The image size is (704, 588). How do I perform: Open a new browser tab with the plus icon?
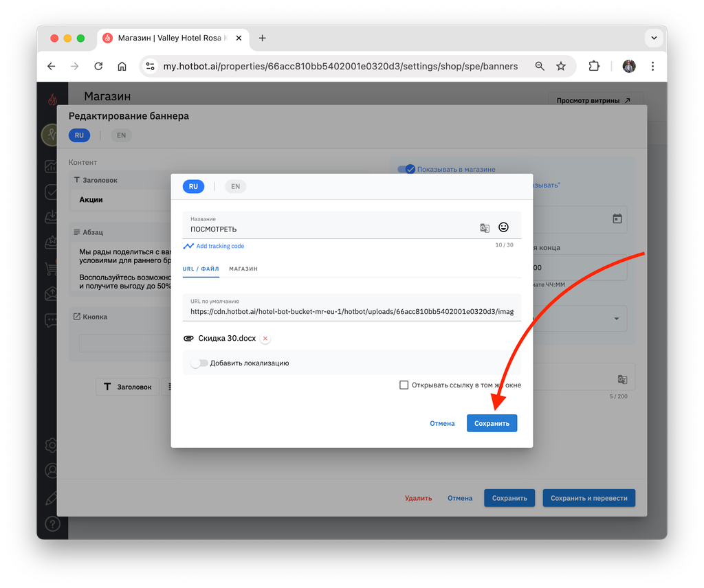pos(262,38)
